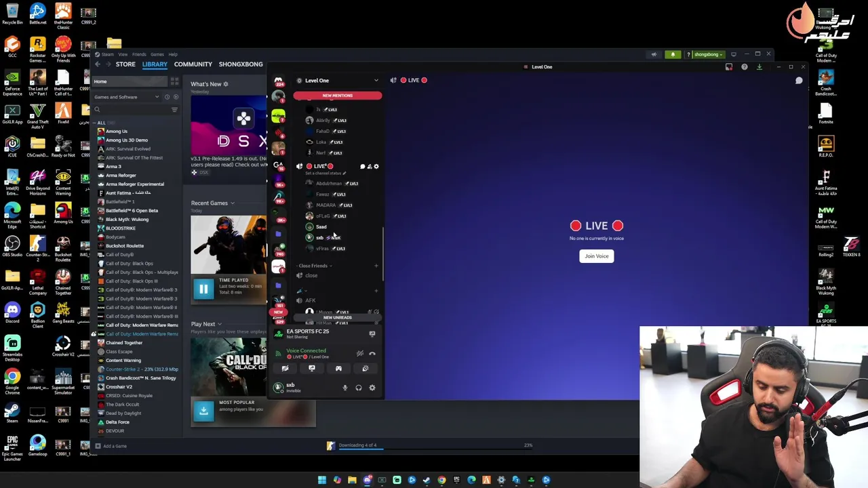Open the Steam menu in menu bar
Image resolution: width=868 pixels, height=488 pixels.
106,54
